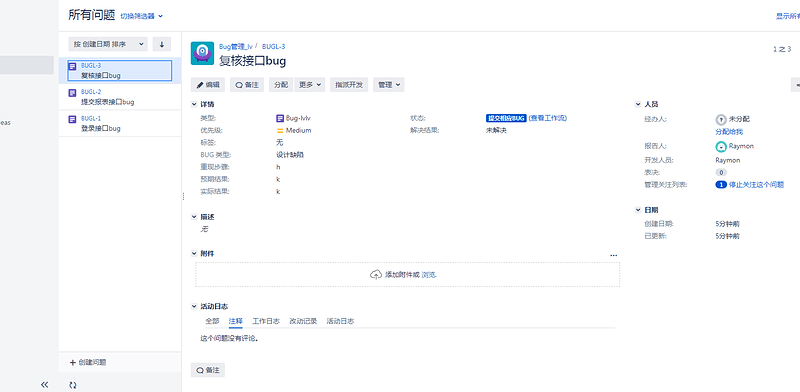
Task: Switch to the 活动日志 tab
Action: 340,321
